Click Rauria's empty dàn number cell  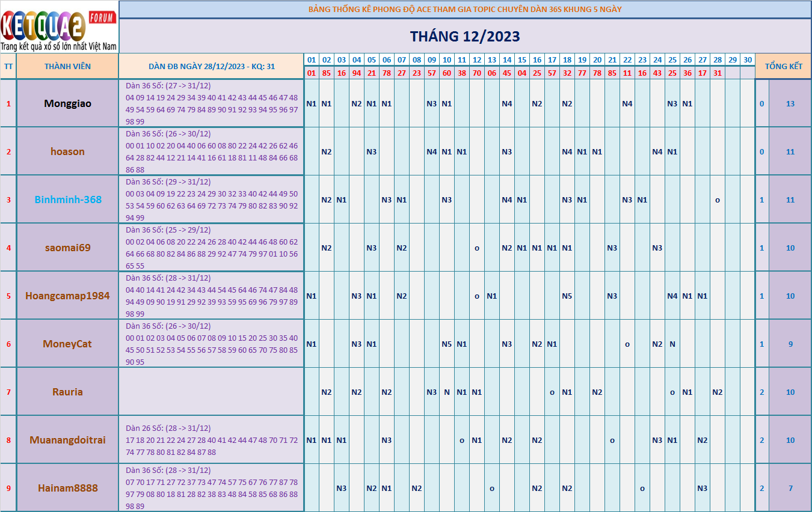point(212,392)
